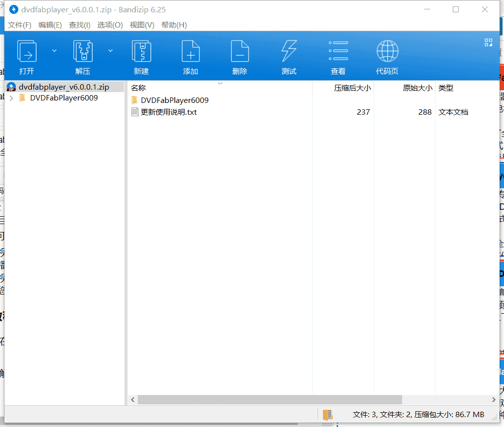This screenshot has height=427, width=504.
Task: Click status bar text 文件: 3, 文件夹: 2
Action: click(x=382, y=415)
